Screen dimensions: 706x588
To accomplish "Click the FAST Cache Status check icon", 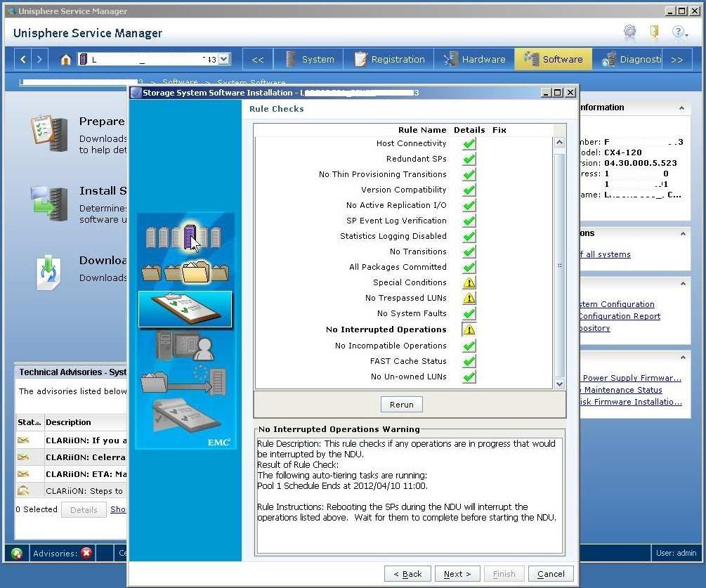I will point(469,361).
